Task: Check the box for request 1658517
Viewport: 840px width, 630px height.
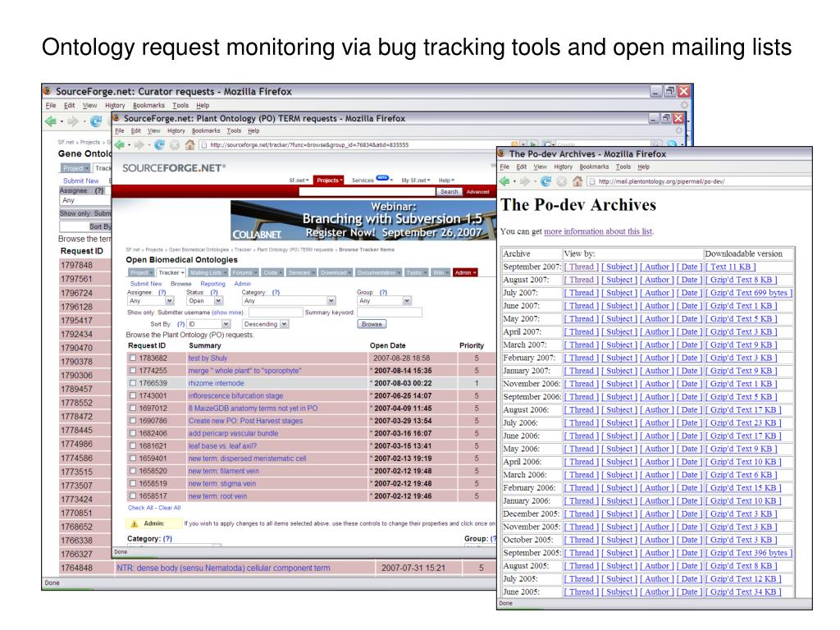Action: (x=133, y=496)
